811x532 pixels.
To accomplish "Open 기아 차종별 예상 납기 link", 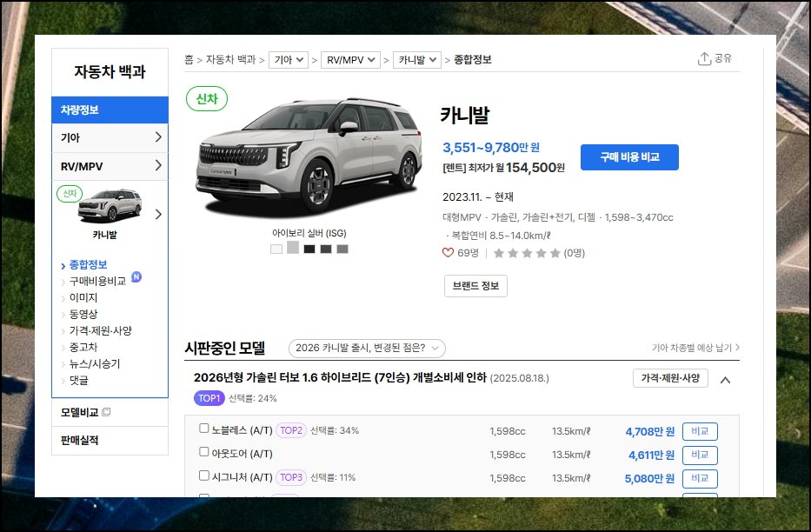I will click(x=695, y=348).
